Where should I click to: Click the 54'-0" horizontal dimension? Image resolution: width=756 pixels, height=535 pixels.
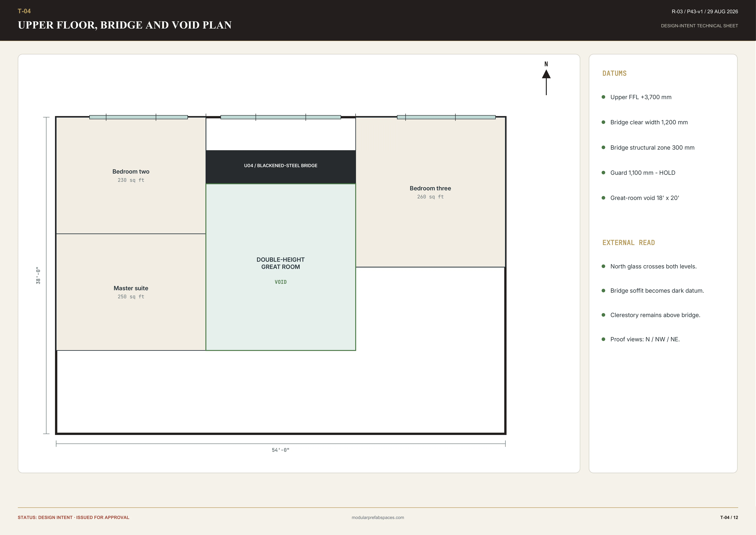tap(281, 450)
